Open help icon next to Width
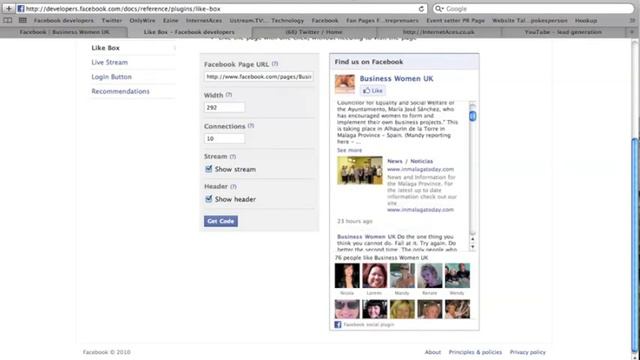Image resolution: width=640 pixels, height=360 pixels. [x=229, y=95]
